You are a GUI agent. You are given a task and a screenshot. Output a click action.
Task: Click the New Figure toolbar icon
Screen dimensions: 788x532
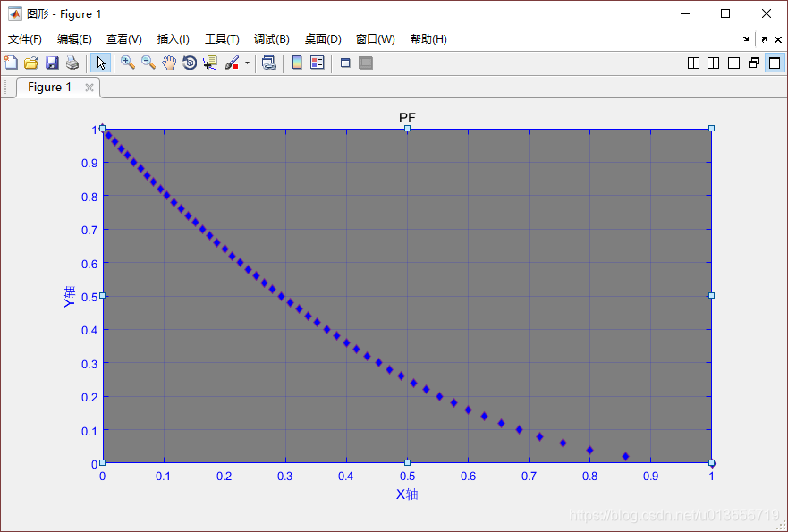(11, 63)
